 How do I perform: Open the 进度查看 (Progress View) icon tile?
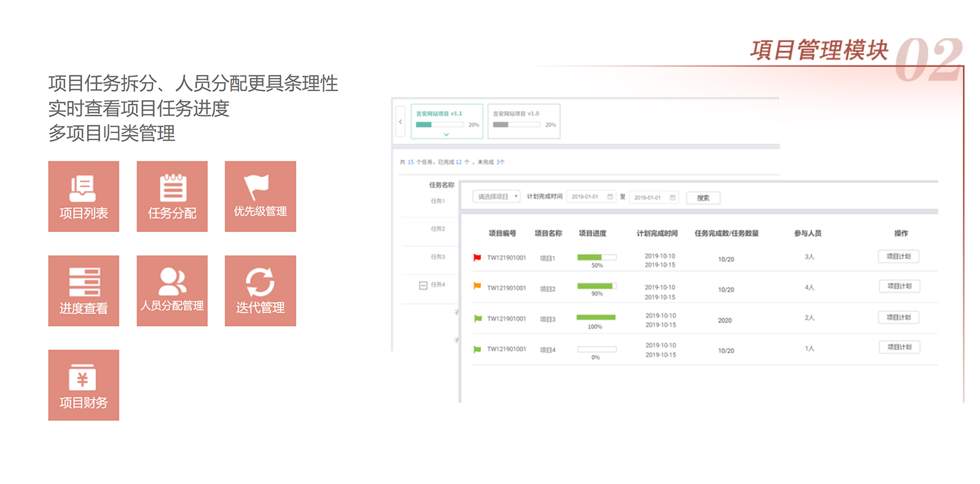coord(84,291)
